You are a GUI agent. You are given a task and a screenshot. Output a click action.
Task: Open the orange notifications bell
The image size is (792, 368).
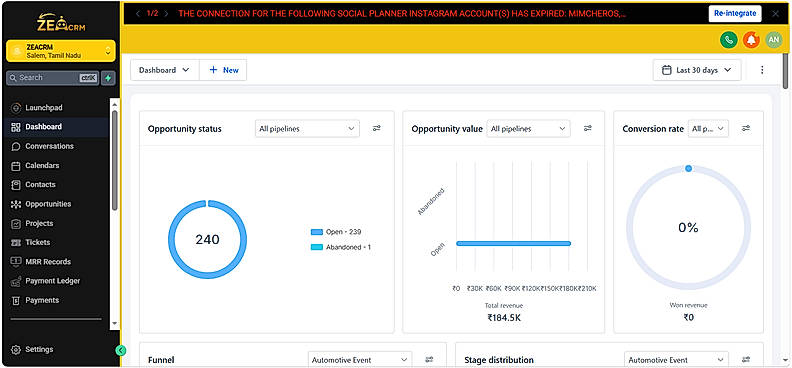click(x=752, y=40)
